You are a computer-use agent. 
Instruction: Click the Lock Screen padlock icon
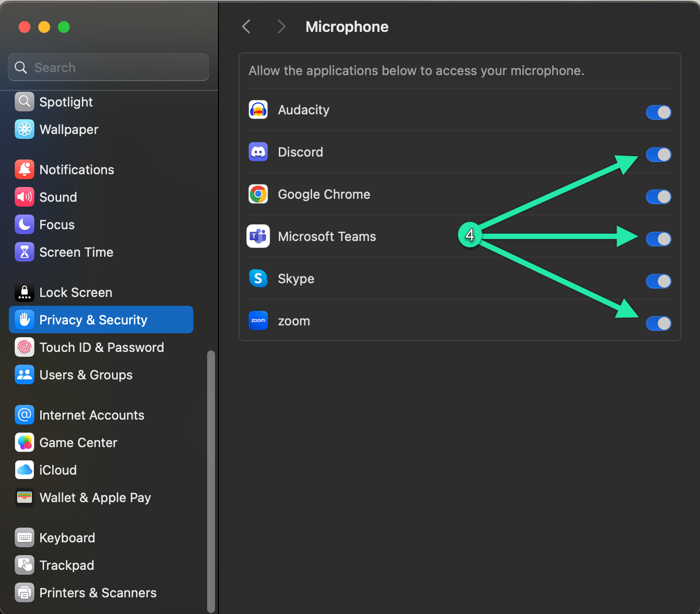click(x=25, y=293)
